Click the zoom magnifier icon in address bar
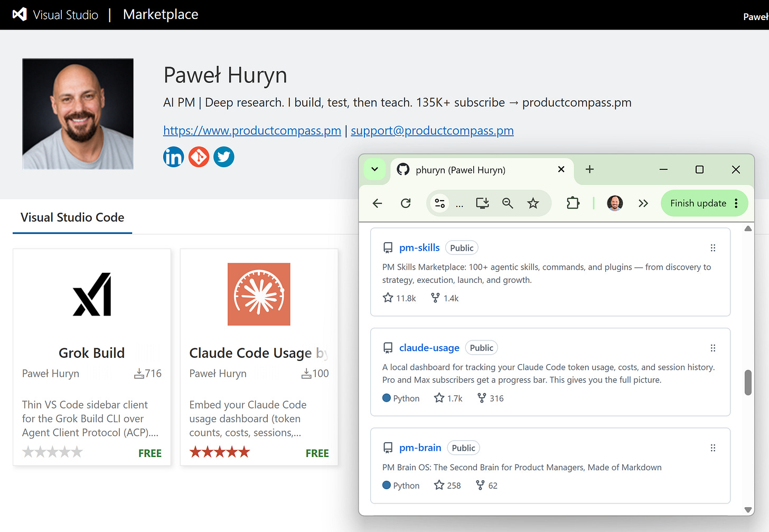 coord(508,203)
